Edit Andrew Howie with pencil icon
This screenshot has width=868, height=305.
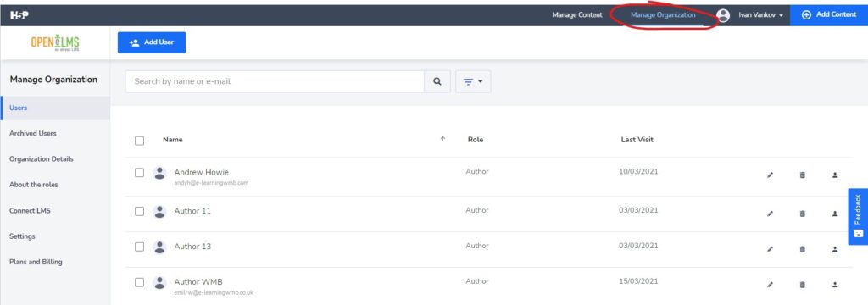tap(770, 175)
